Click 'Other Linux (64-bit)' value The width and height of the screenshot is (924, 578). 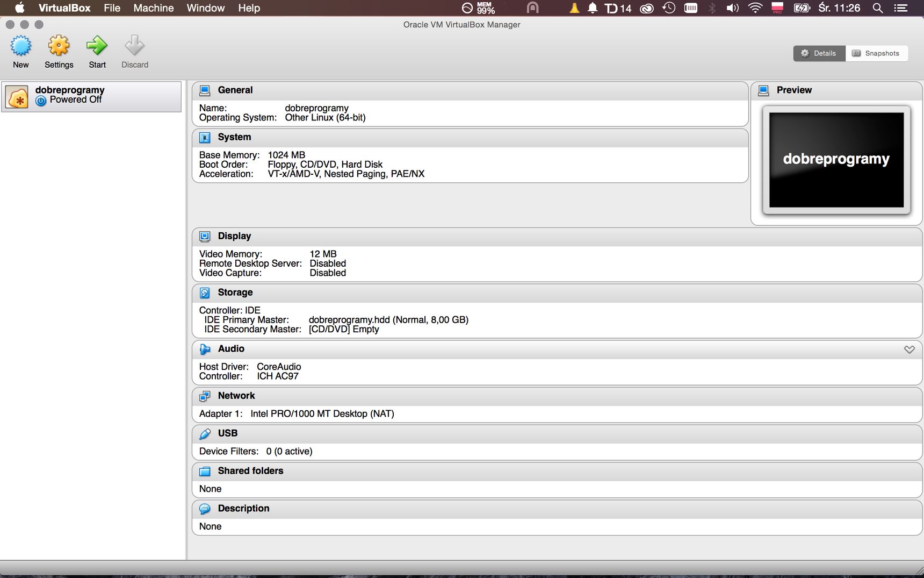click(325, 118)
